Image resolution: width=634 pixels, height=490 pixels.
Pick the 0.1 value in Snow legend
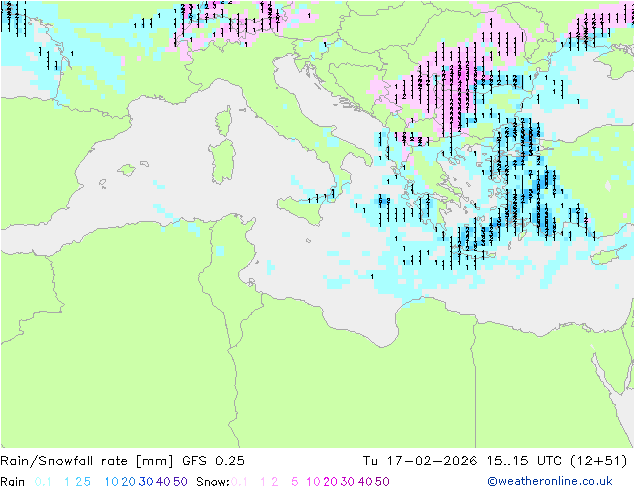(239, 482)
